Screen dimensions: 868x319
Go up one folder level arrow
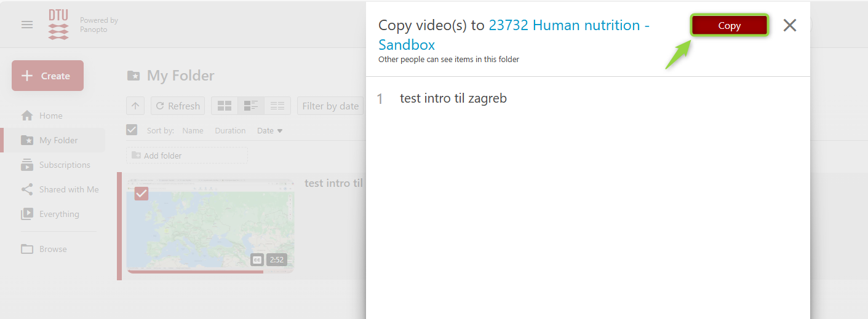(135, 106)
